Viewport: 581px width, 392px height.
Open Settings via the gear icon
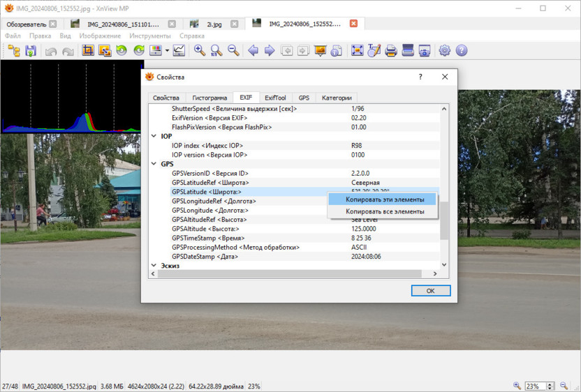coord(444,50)
